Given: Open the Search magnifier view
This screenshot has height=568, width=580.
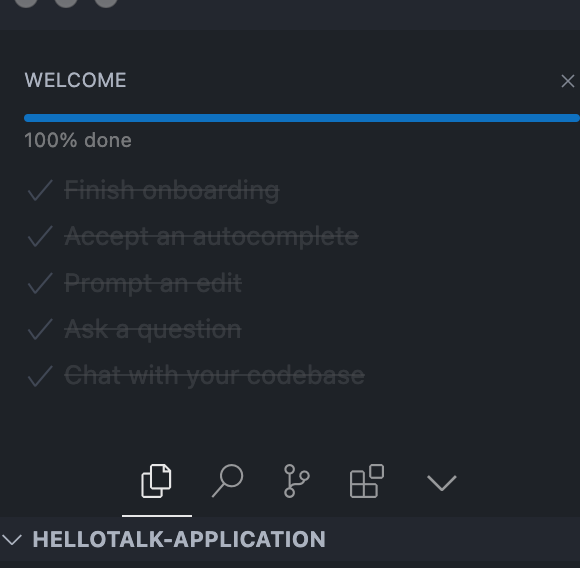Looking at the screenshot, I should 227,481.
